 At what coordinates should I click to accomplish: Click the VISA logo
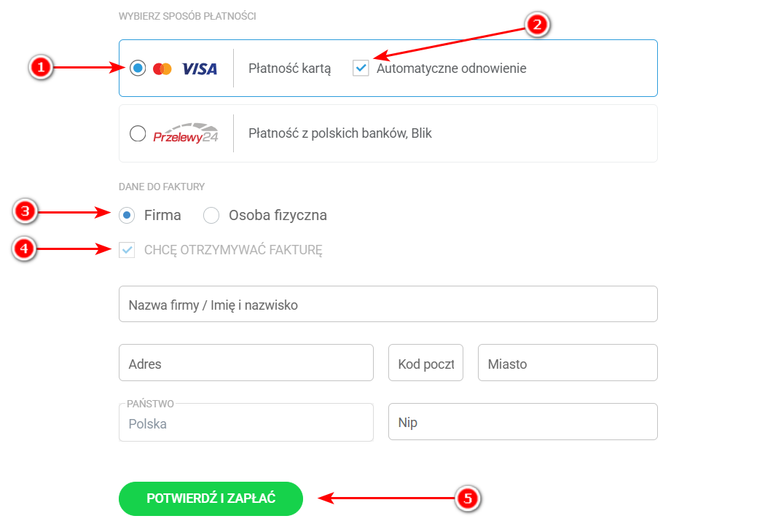tap(200, 69)
